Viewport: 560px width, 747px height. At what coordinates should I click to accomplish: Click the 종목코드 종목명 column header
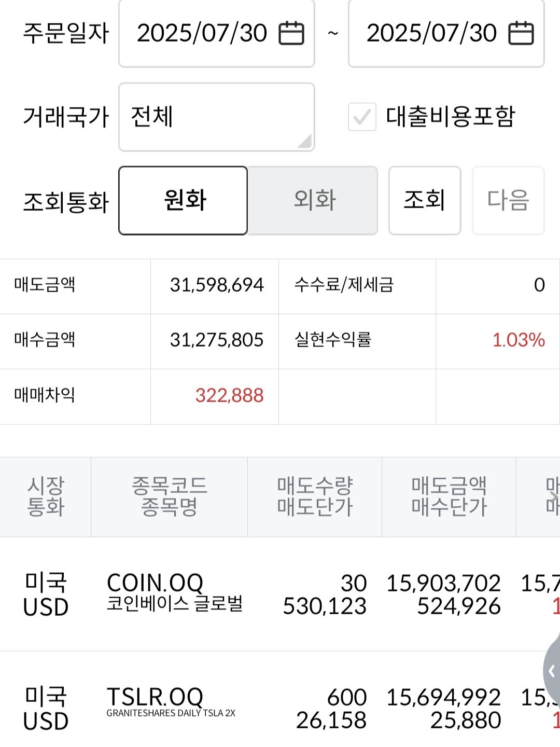pos(169,497)
